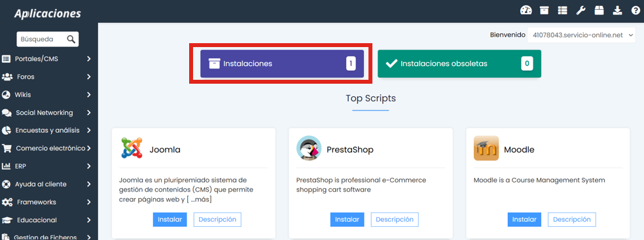Image resolution: width=644 pixels, height=240 pixels.
Task: Click Descripción under Joomla
Action: coord(217,220)
